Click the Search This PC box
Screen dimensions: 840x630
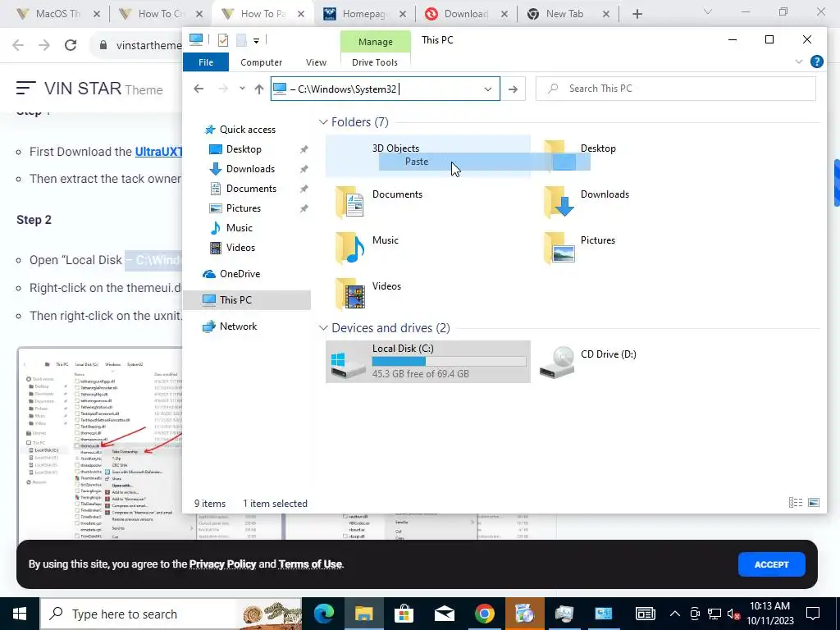tap(676, 89)
